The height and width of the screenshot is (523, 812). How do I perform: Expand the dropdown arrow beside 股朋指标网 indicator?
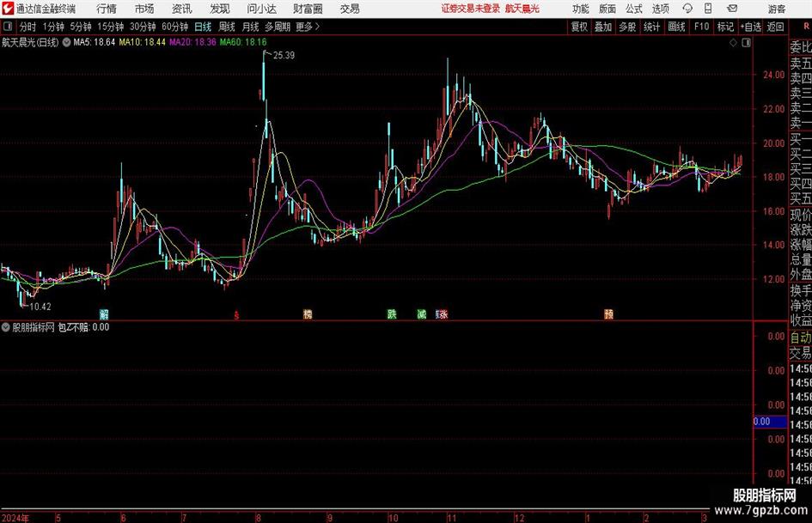6,327
